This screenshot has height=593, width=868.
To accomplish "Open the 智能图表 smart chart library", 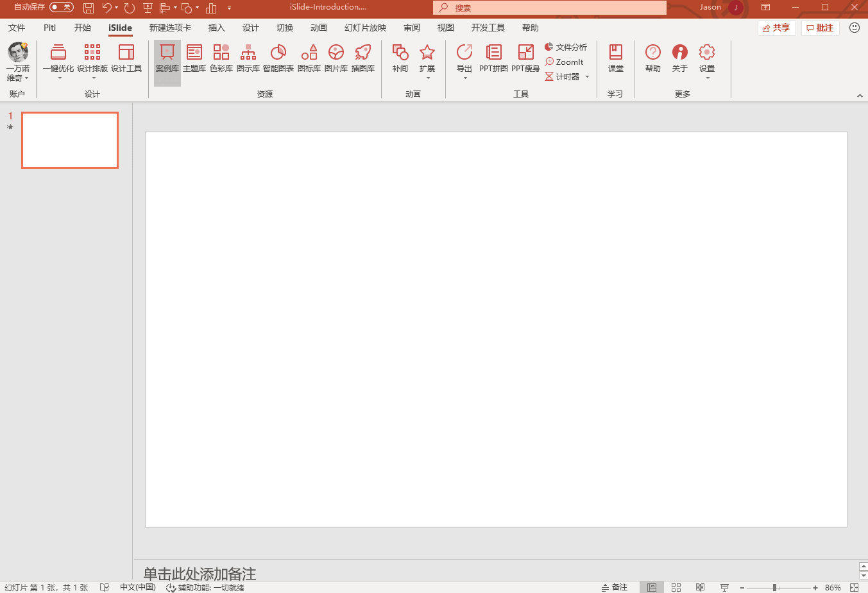I will click(278, 58).
